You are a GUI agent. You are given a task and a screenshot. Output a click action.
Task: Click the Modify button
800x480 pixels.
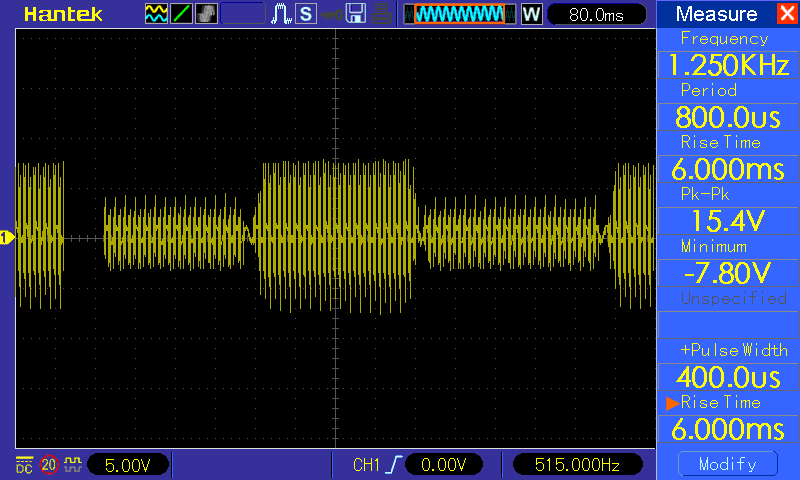(728, 464)
